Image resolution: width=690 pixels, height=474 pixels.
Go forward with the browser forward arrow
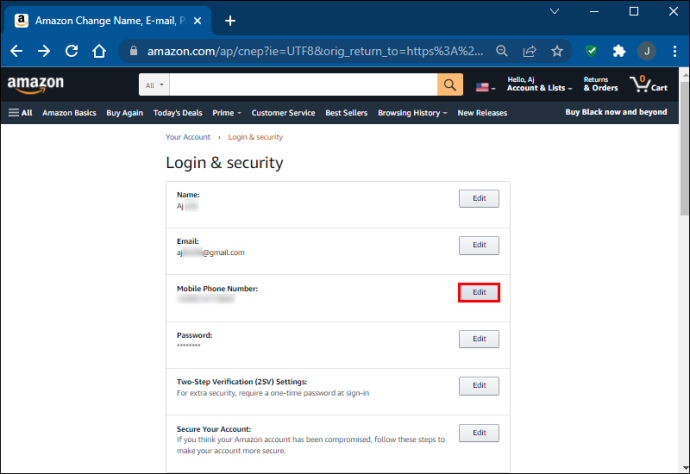pos(44,51)
